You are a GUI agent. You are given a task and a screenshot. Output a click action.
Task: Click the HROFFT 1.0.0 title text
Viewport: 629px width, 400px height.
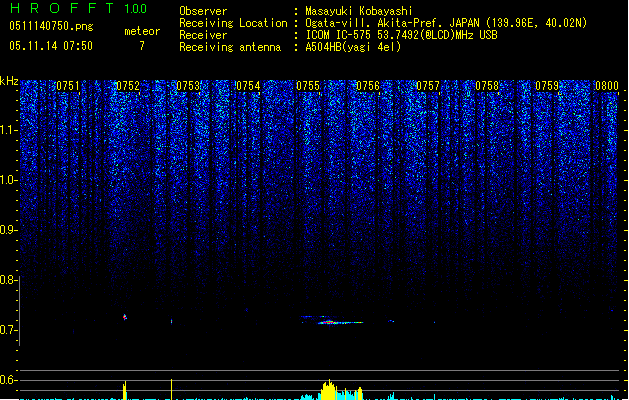coord(79,8)
